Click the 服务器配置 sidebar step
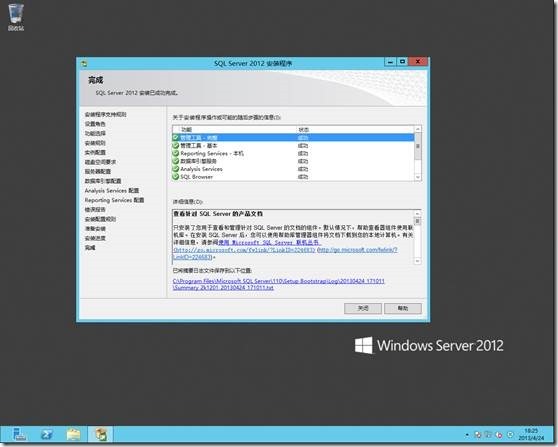 [98, 172]
